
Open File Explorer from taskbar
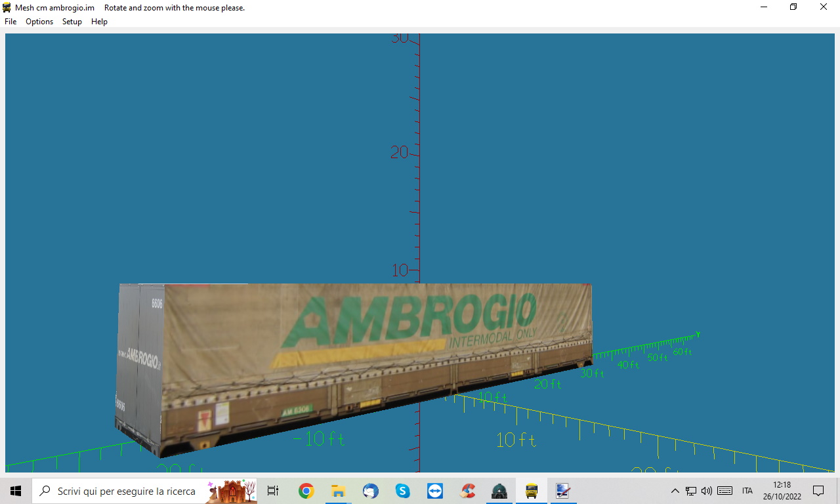[338, 491]
